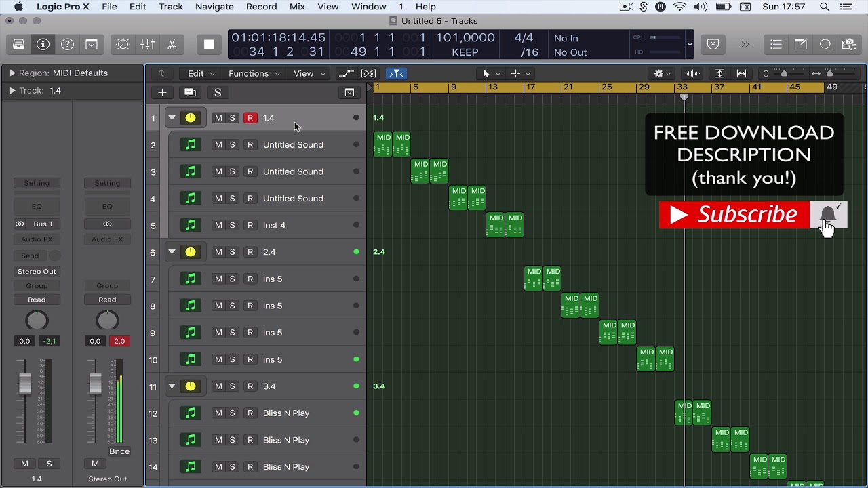Mute track 1.4
The height and width of the screenshot is (488, 868).
pyautogui.click(x=218, y=118)
